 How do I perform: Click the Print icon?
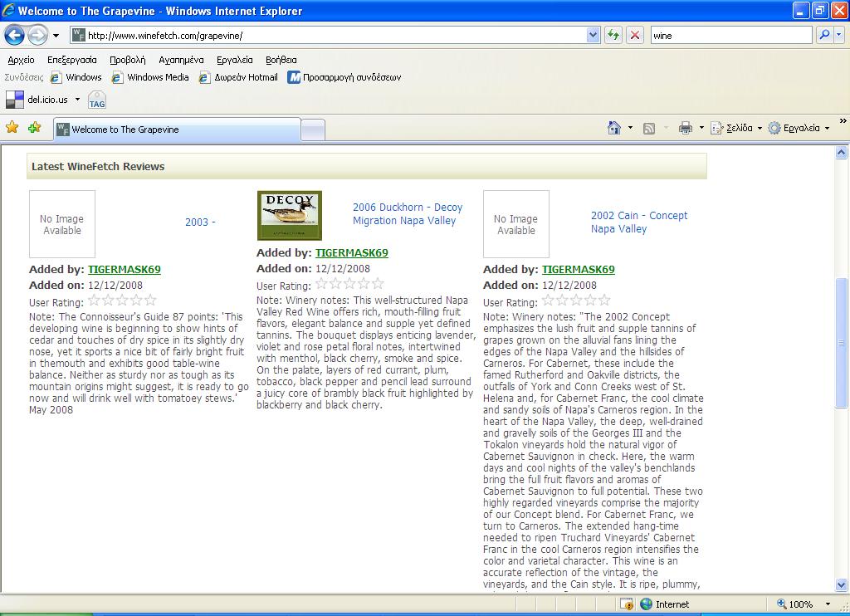(686, 128)
